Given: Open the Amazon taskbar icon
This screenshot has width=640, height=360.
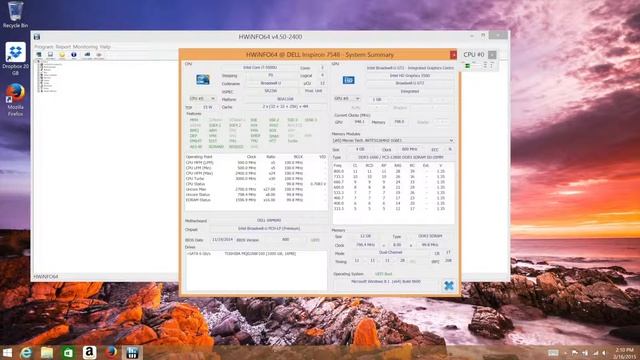Looking at the screenshot, I should tap(89, 353).
